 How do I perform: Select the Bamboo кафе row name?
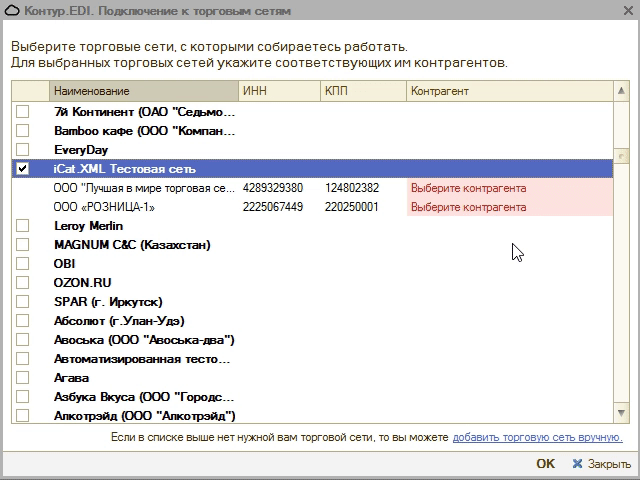tap(144, 131)
